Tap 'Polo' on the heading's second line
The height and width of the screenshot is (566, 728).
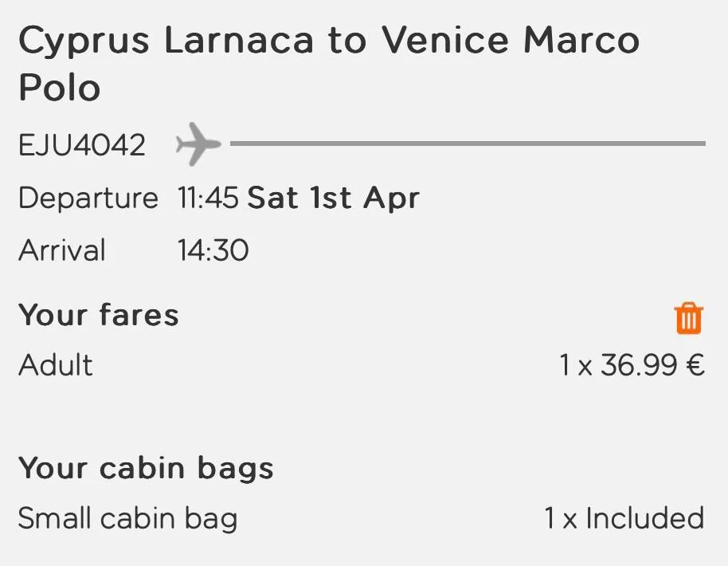pyautogui.click(x=60, y=88)
